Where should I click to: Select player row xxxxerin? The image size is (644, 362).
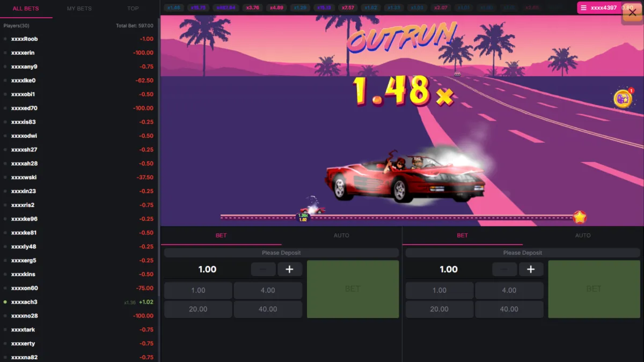[x=79, y=53]
